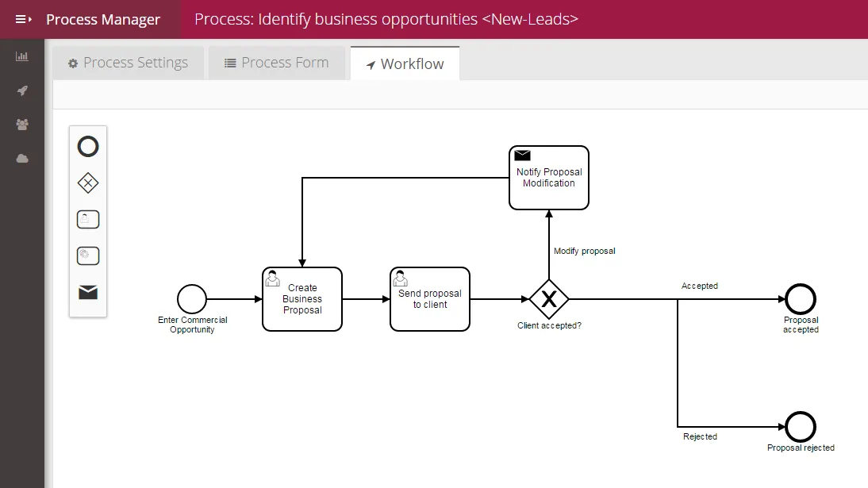
Task: Open the Workflow tab
Action: (405, 63)
